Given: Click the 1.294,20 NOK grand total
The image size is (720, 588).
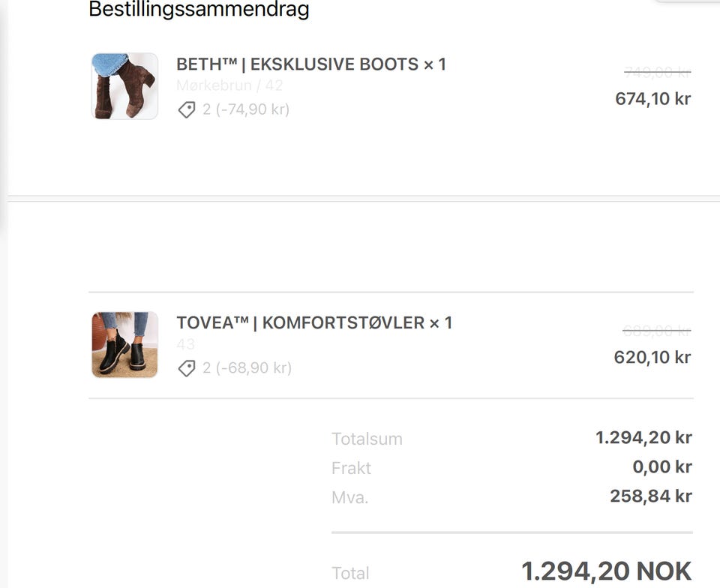Looking at the screenshot, I should coord(606,571).
